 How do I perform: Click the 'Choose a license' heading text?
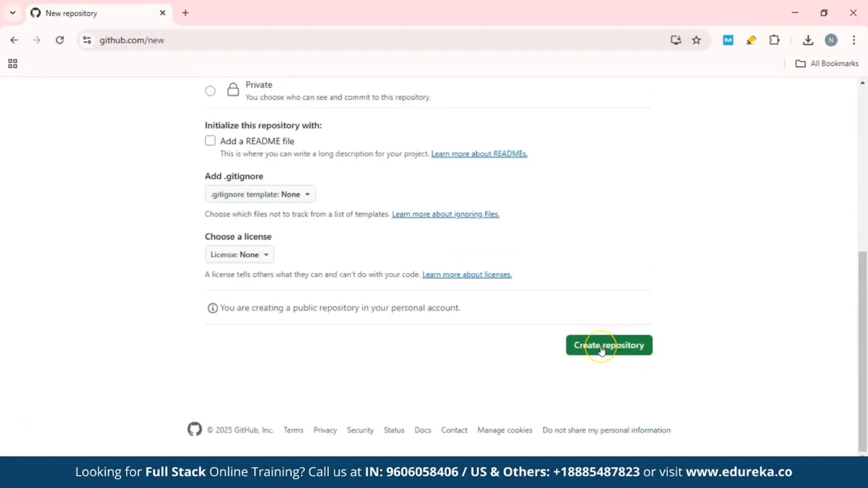[x=238, y=236]
